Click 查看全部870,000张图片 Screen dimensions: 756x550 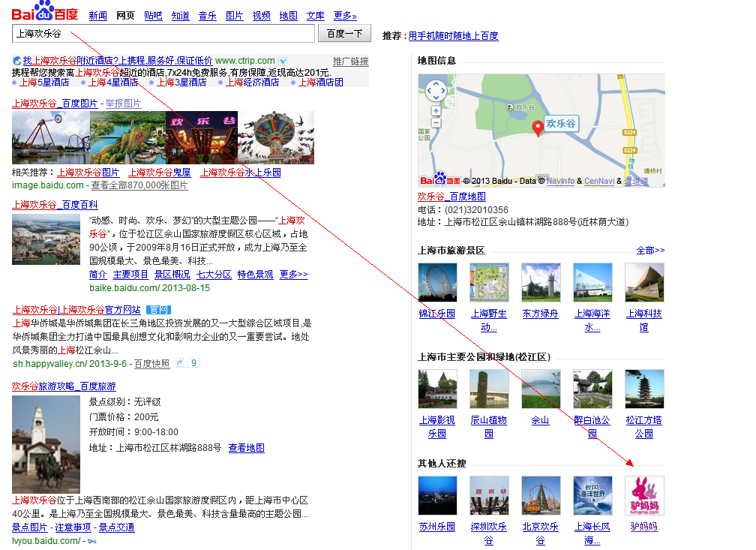tap(139, 185)
